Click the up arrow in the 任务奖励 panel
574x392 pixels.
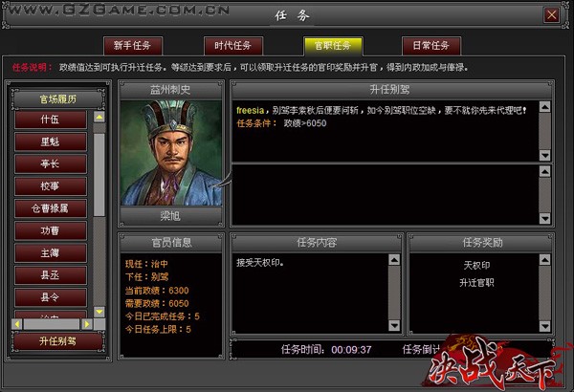coord(545,260)
